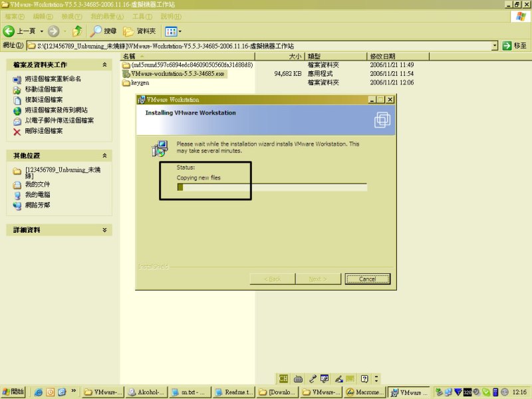
Task: Open the 檢視(V) menu
Action: tap(72, 16)
